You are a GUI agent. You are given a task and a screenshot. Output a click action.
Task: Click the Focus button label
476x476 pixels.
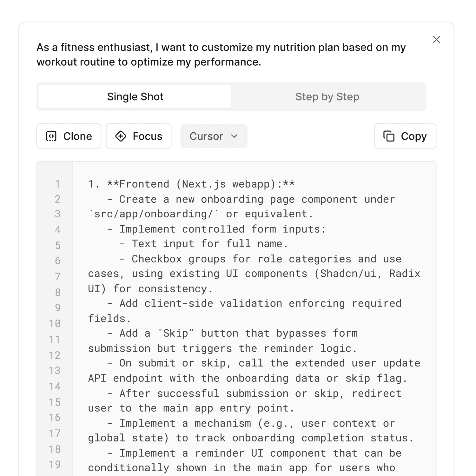point(147,136)
